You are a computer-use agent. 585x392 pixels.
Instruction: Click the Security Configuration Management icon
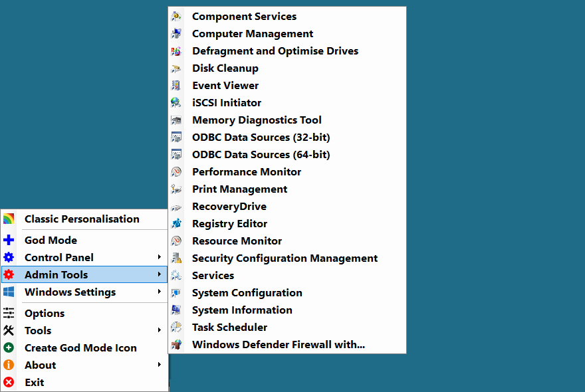click(176, 258)
